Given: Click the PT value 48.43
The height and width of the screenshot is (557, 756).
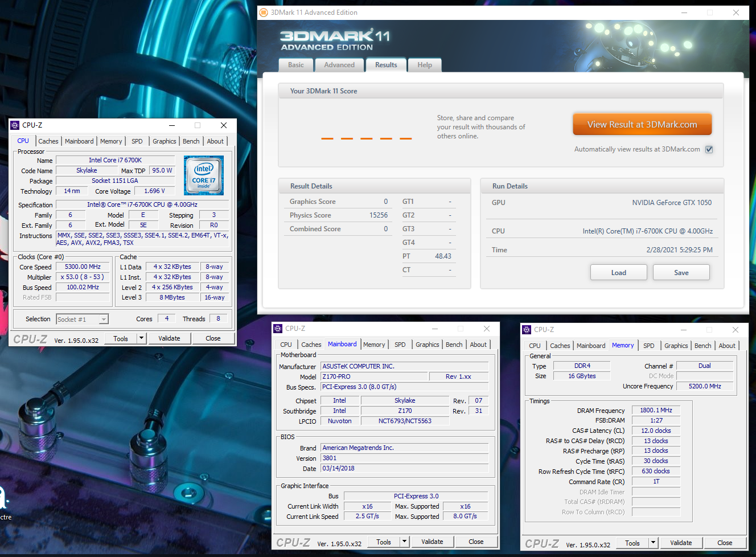Looking at the screenshot, I should pos(443,256).
